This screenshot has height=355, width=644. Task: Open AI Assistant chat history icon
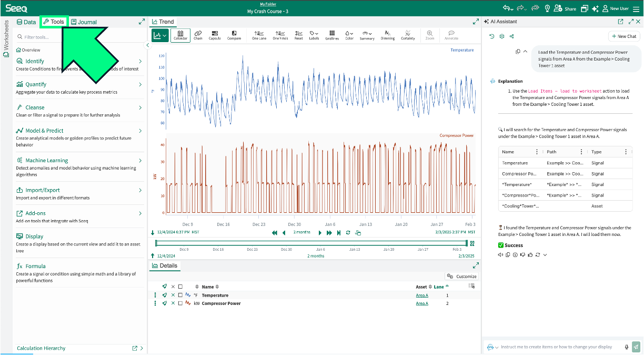pyautogui.click(x=491, y=36)
